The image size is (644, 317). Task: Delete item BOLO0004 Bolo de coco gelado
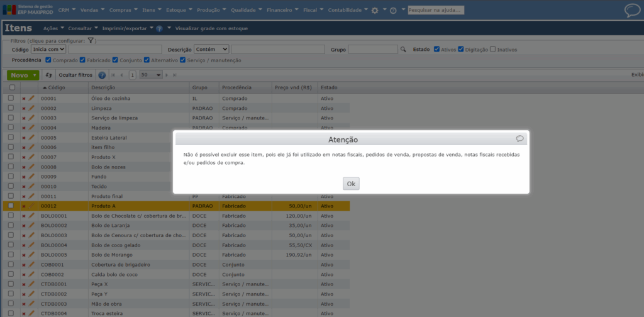(x=23, y=245)
